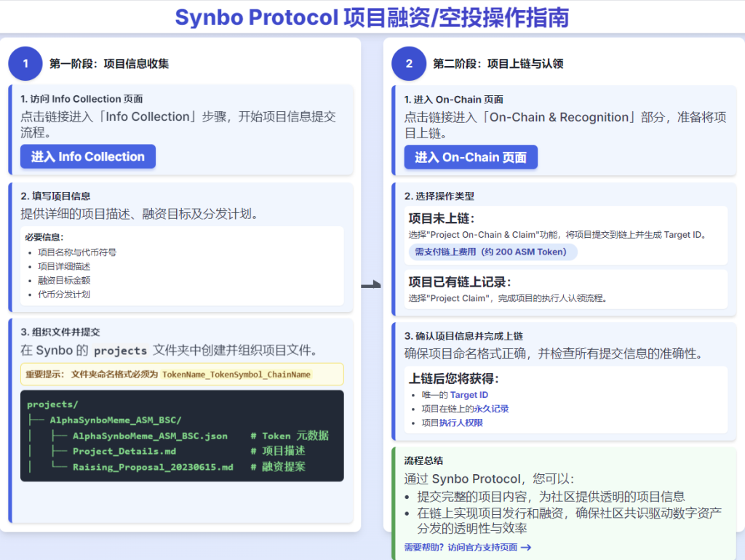Screen dimensions: 745x560
Task: Click bullet 代币分发计划
Action: tap(64, 295)
